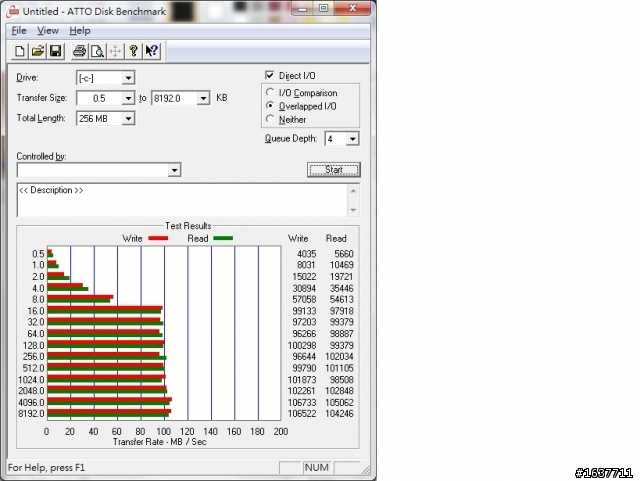Click the Open file toolbar icon
Image resolution: width=640 pixels, height=481 pixels.
[38, 51]
